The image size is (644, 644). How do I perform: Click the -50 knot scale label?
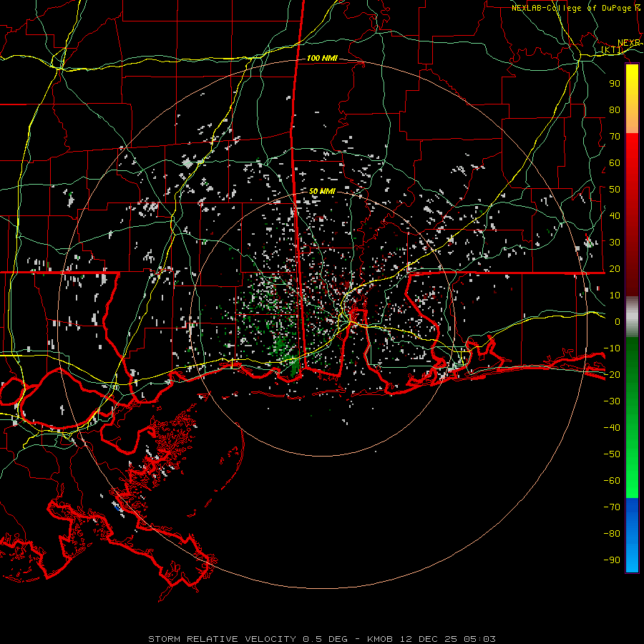612,454
